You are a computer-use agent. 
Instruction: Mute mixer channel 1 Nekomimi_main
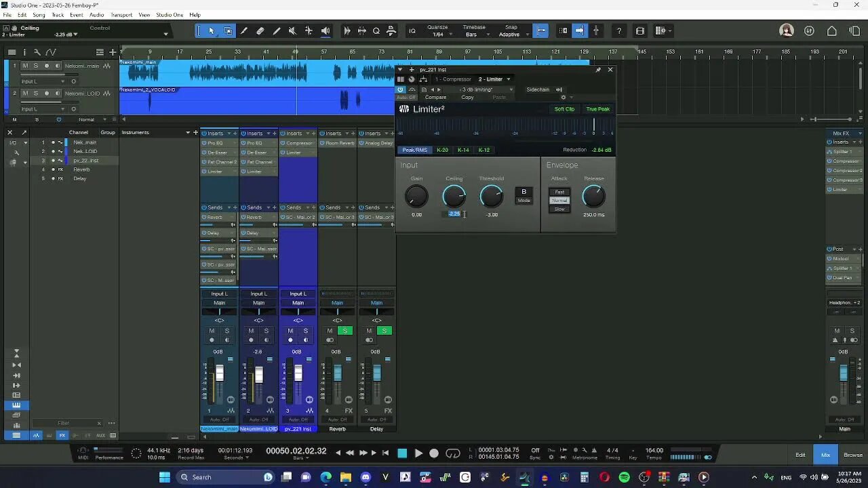[212, 331]
